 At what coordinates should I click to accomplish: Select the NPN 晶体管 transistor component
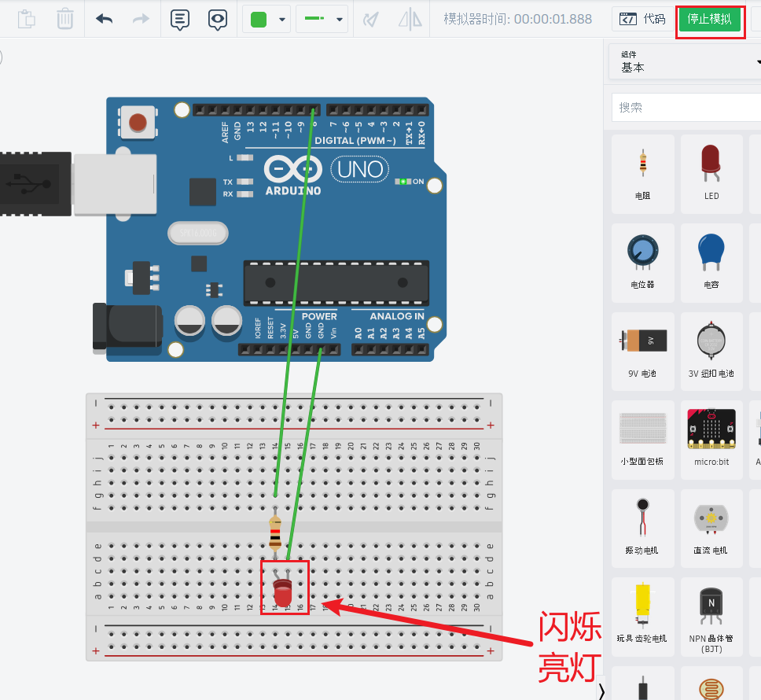point(711,617)
